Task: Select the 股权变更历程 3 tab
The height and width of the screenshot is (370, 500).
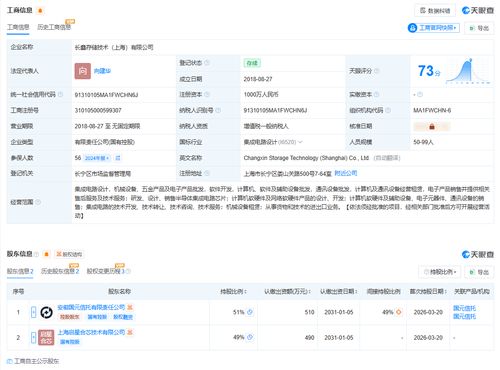Action: (x=106, y=271)
